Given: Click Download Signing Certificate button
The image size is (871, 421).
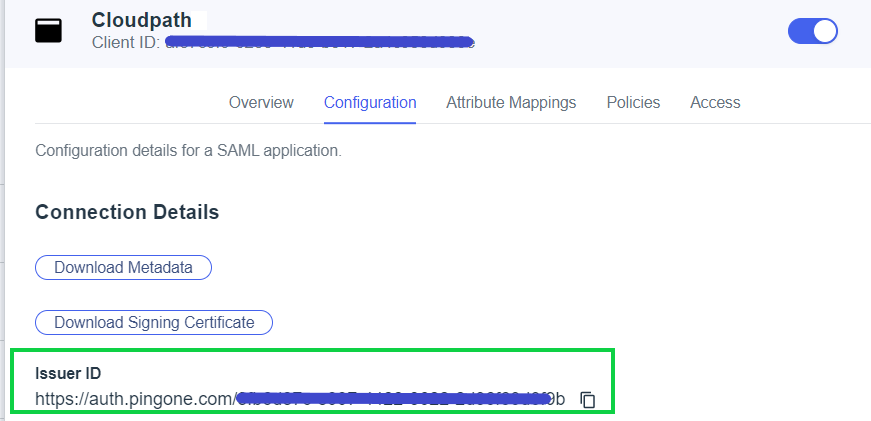Looking at the screenshot, I should click(154, 322).
